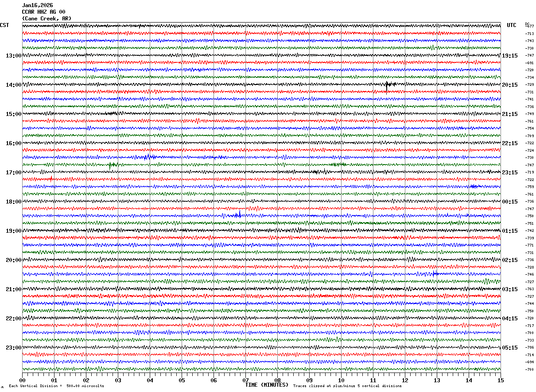Select the DC offset value -763

pos(530,289)
